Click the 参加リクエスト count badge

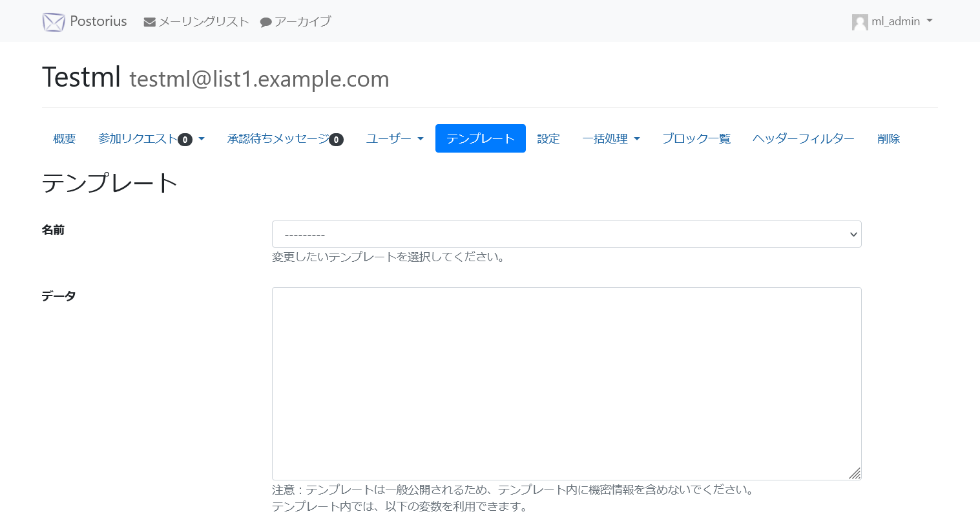(185, 140)
